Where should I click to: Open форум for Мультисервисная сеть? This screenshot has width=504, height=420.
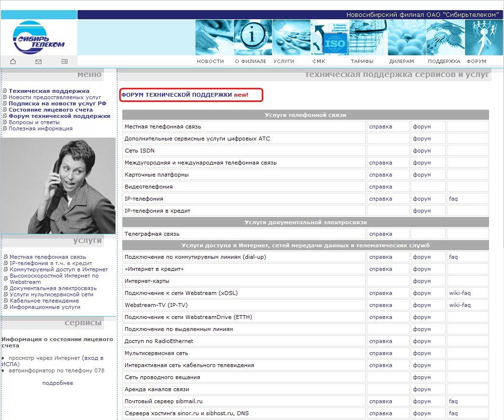click(x=422, y=353)
